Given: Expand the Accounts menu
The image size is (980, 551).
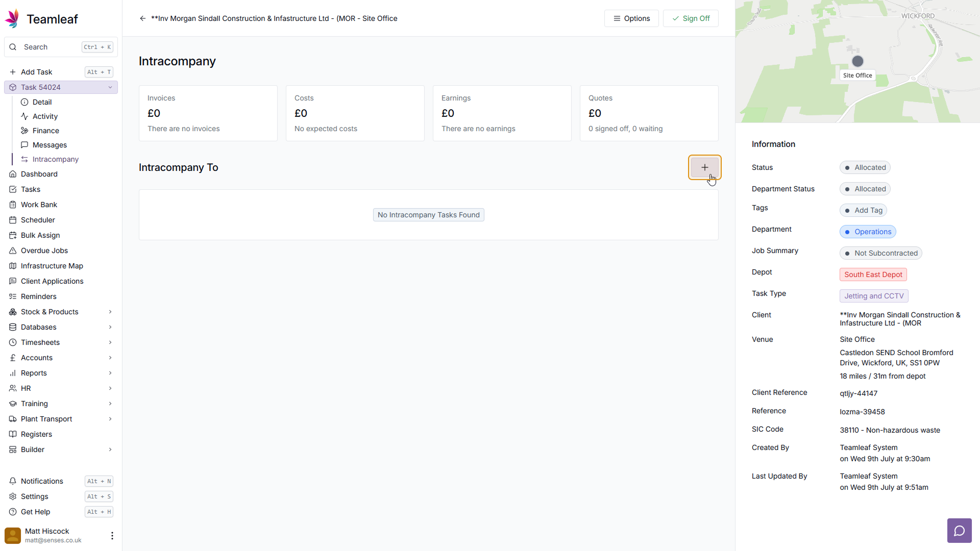Looking at the screenshot, I should (110, 358).
